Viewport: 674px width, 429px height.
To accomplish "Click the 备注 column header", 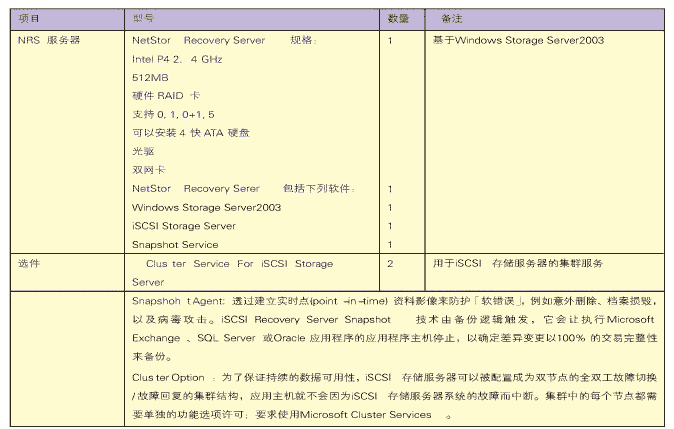I will click(451, 19).
